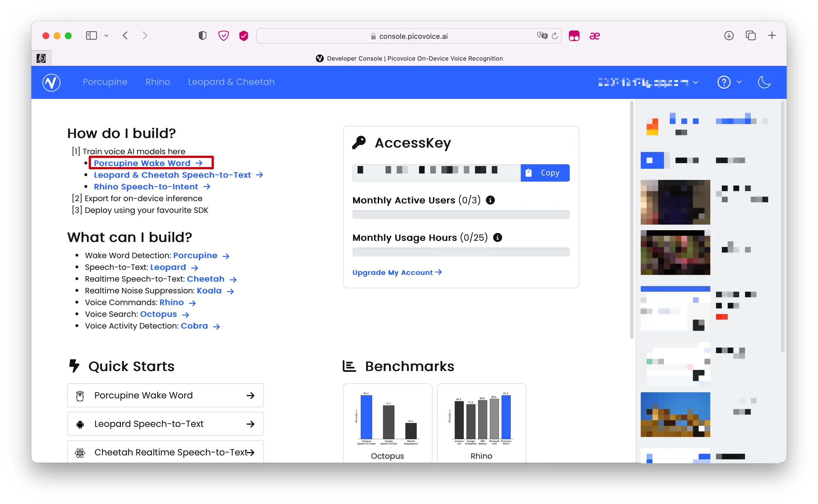
Task: Click the Monthly Usage Hours progress bar
Action: [x=461, y=252]
